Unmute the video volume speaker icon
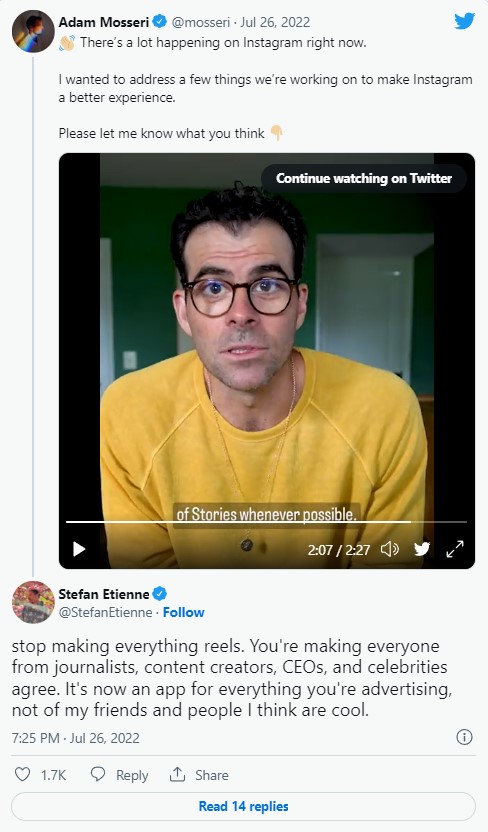Viewport: 488px width, 832px height. click(x=390, y=549)
